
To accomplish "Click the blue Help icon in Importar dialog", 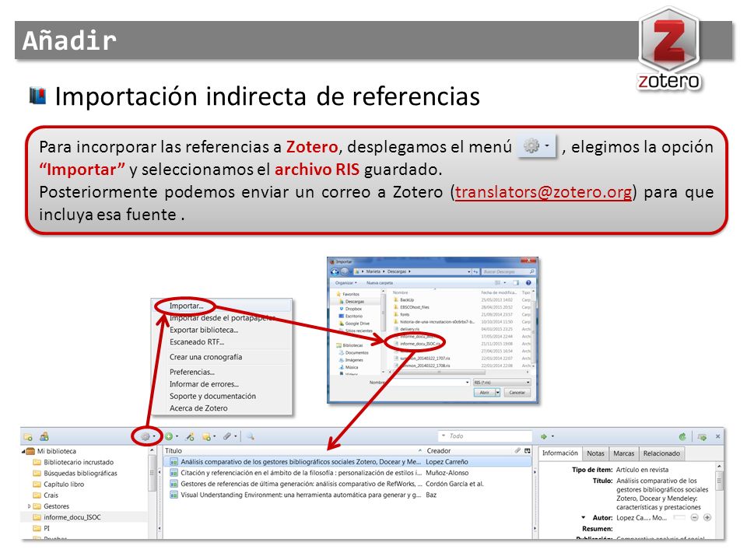I will 528,283.
